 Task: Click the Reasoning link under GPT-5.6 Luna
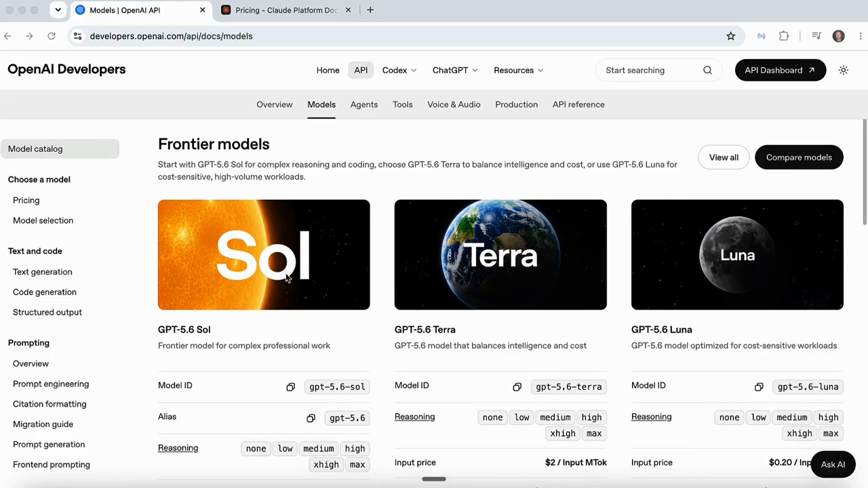(x=652, y=417)
